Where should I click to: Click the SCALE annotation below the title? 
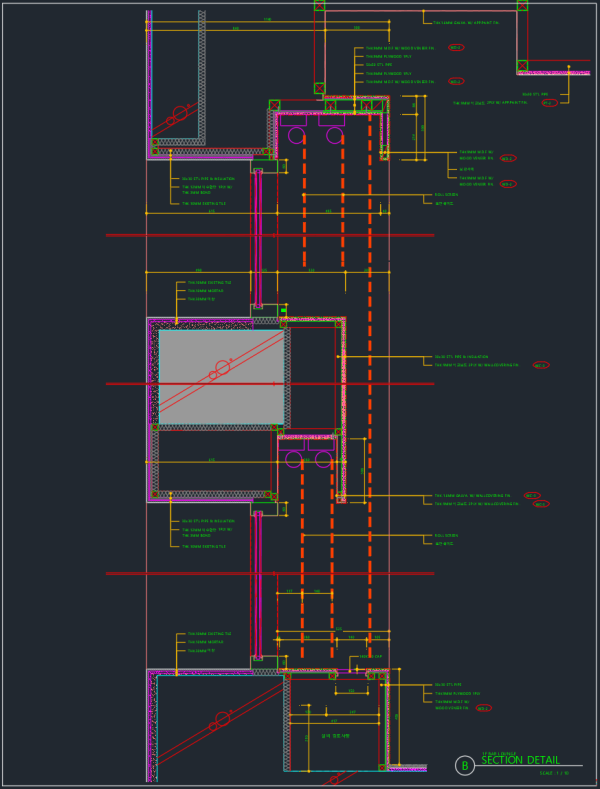(554, 773)
